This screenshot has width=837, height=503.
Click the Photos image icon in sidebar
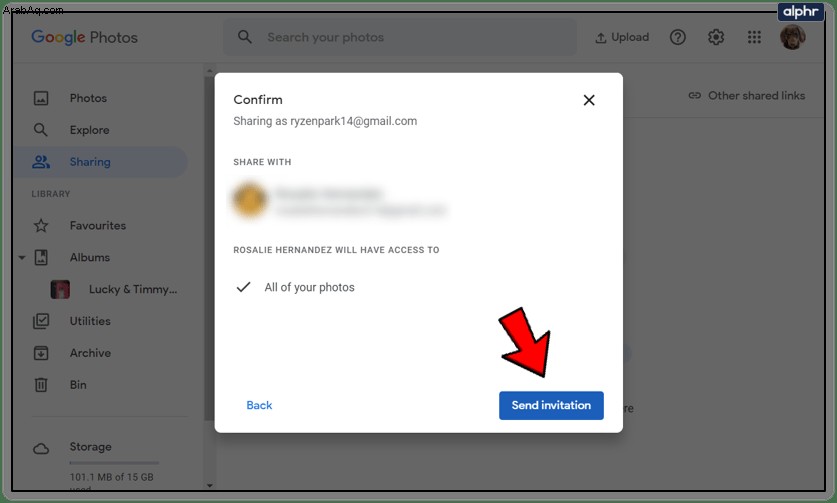point(41,98)
